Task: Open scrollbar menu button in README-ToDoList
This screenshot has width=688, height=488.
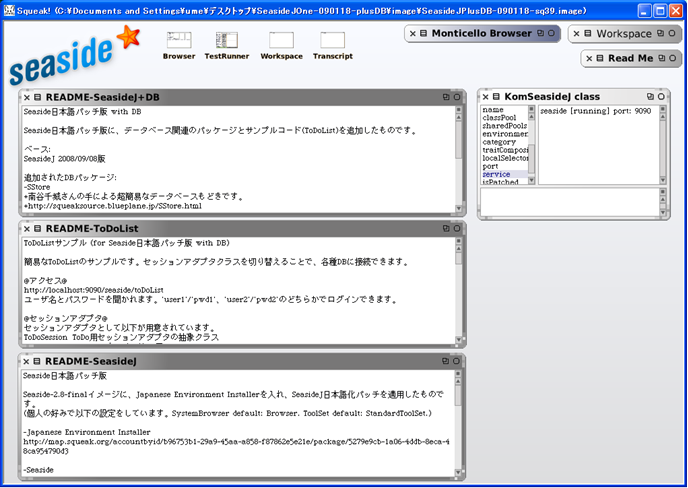Action: (x=459, y=241)
